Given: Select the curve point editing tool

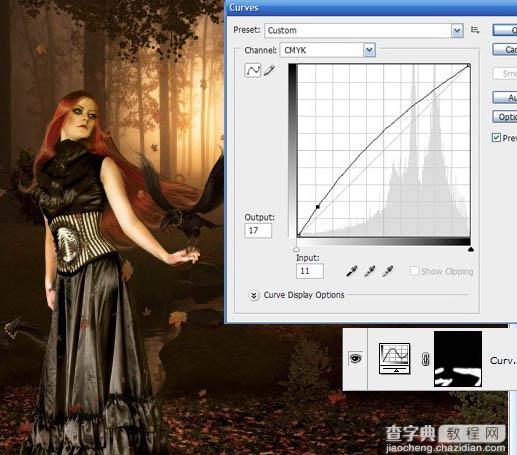Looking at the screenshot, I should coord(252,71).
